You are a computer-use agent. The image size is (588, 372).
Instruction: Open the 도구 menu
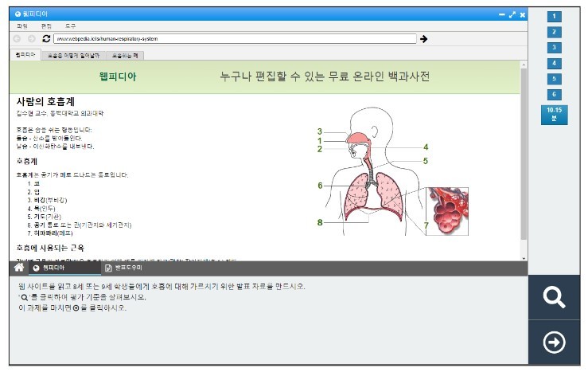[x=70, y=26]
